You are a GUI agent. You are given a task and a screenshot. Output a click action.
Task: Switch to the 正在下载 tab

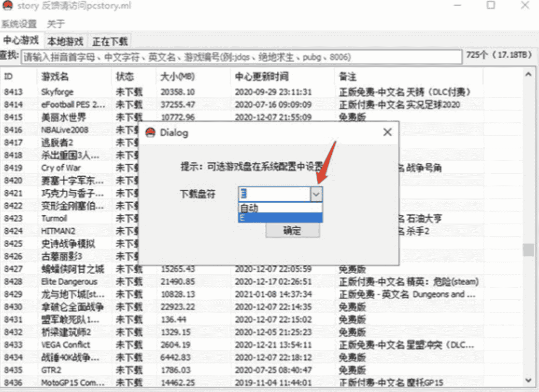110,41
